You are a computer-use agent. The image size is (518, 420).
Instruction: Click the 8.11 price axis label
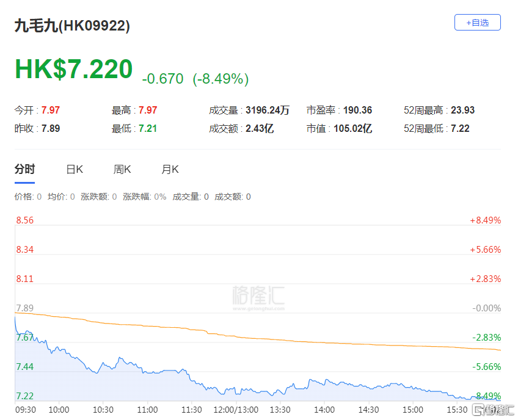[x=25, y=279]
